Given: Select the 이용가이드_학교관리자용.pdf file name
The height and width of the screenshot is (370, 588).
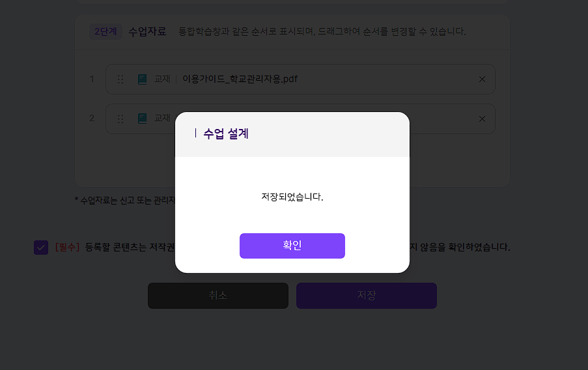Looking at the screenshot, I should (x=240, y=79).
